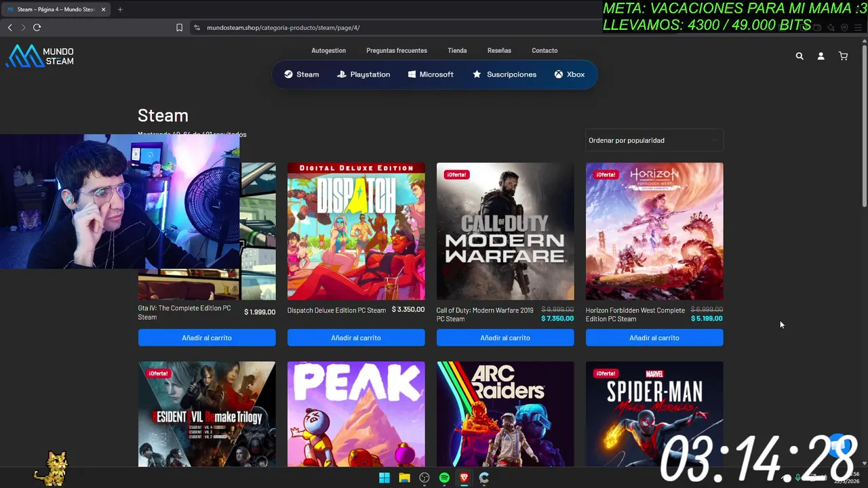Open the user account icon

(x=821, y=56)
